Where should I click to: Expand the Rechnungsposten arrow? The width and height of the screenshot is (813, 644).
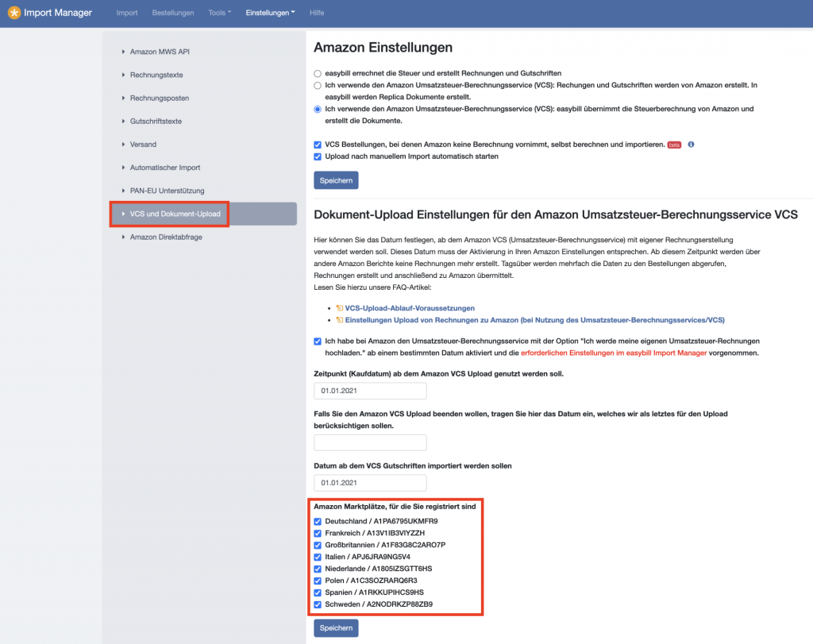coord(123,98)
